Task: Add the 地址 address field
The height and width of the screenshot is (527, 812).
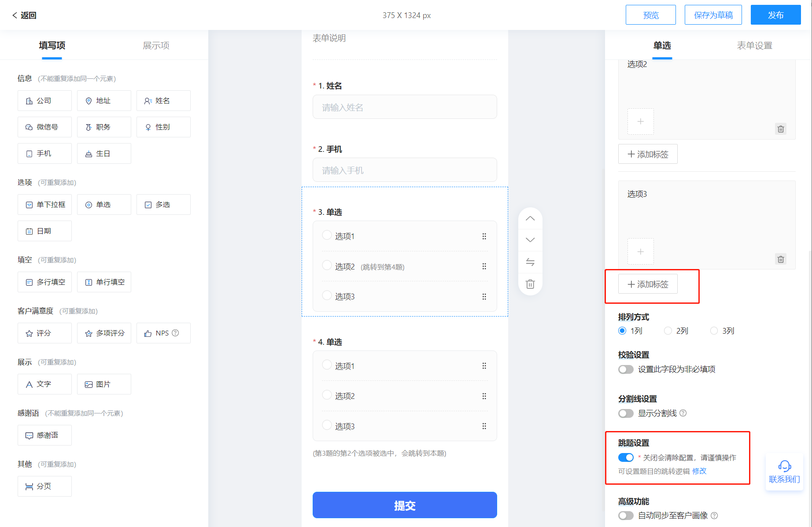Action: (104, 101)
